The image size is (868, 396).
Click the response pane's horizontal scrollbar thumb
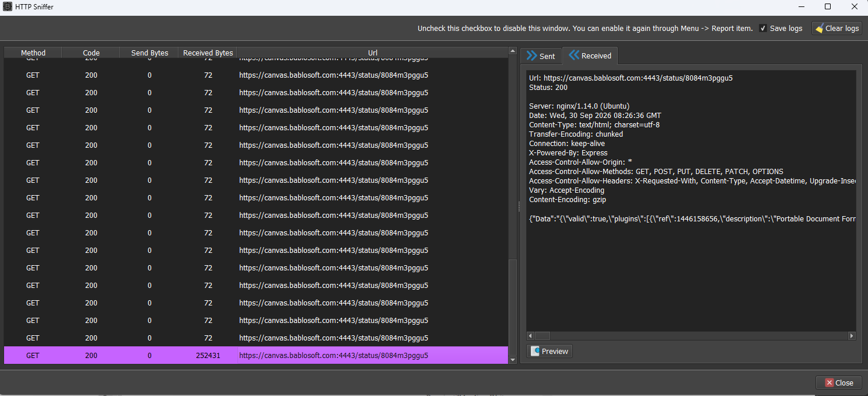coord(542,336)
